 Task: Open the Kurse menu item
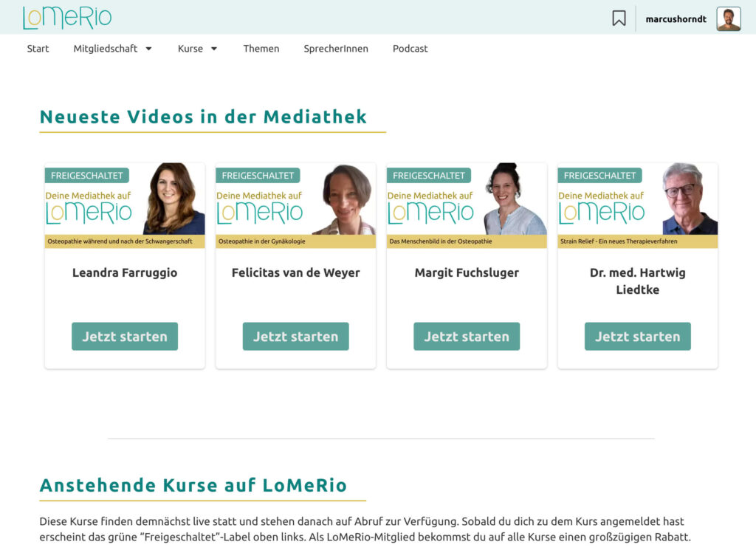(190, 49)
